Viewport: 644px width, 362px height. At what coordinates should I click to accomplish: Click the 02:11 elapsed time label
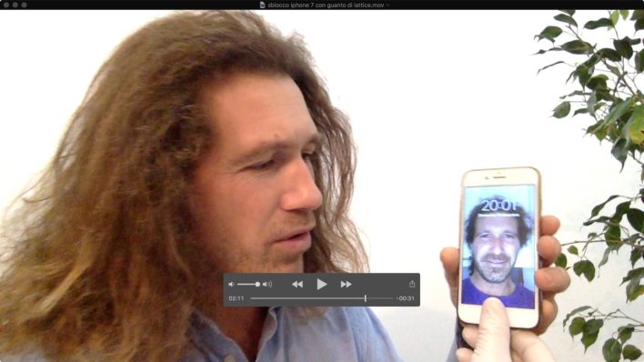click(x=236, y=298)
